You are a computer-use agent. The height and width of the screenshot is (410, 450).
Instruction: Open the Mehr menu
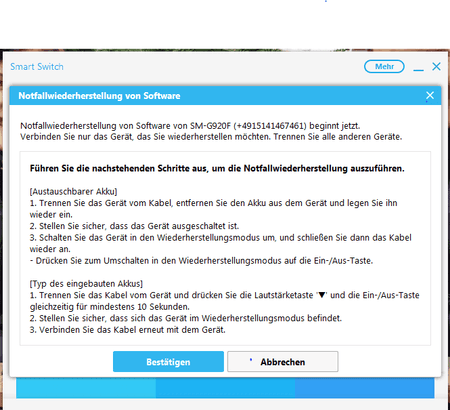[384, 66]
